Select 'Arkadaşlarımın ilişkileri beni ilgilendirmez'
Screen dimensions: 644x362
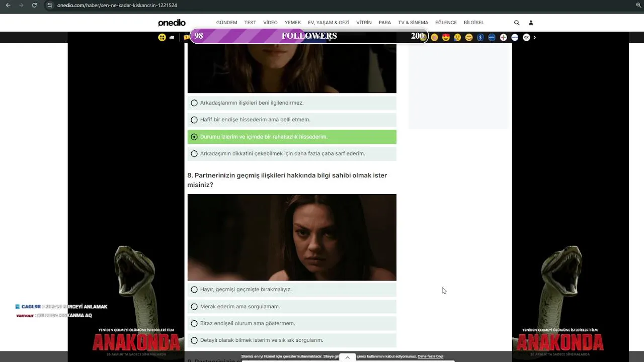coord(292,103)
